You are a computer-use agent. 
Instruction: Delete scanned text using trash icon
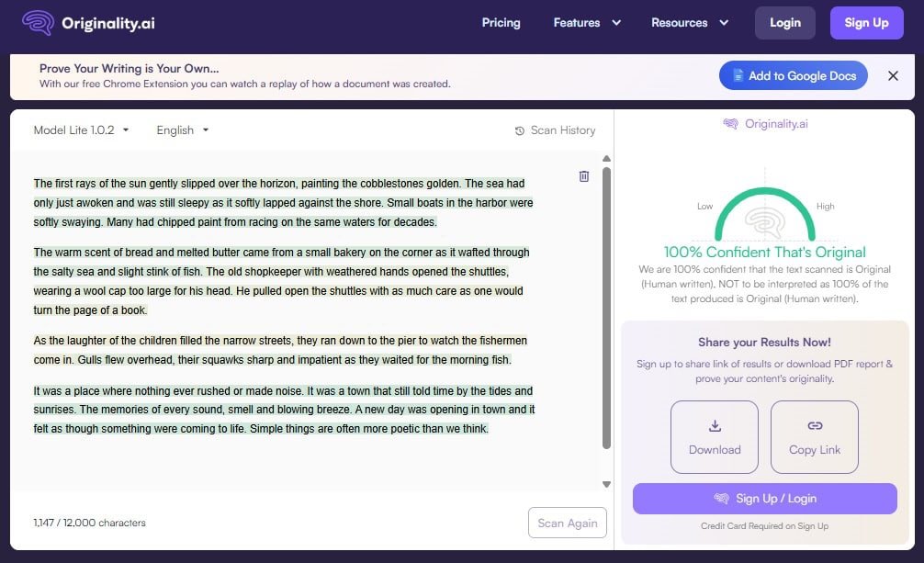[584, 176]
